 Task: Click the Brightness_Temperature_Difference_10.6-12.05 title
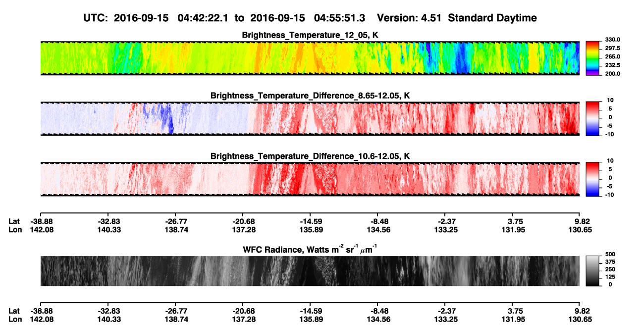tap(310, 156)
